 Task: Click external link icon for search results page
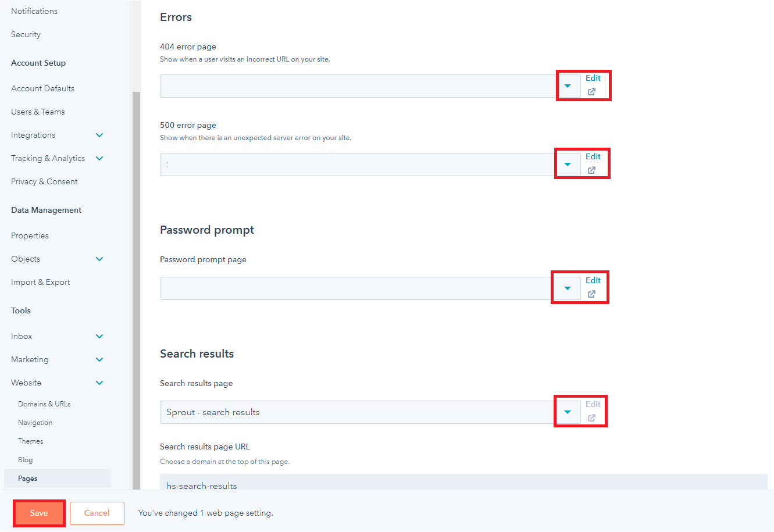pyautogui.click(x=591, y=418)
